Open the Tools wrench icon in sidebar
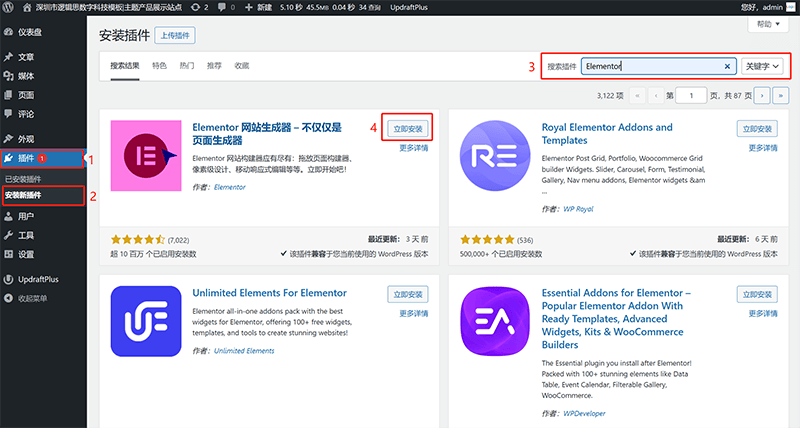800x428 pixels. [8, 235]
